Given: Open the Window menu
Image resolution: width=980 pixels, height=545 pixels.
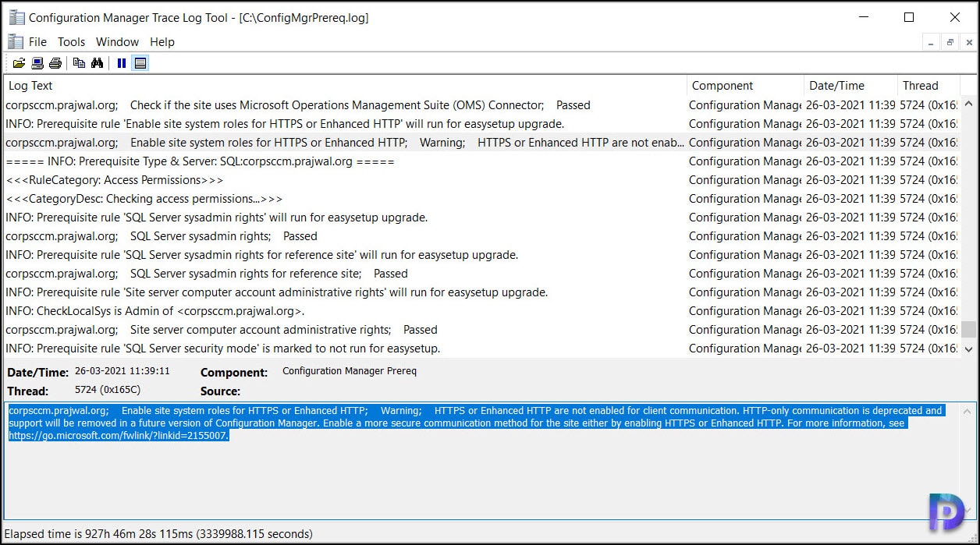Looking at the screenshot, I should click(117, 42).
